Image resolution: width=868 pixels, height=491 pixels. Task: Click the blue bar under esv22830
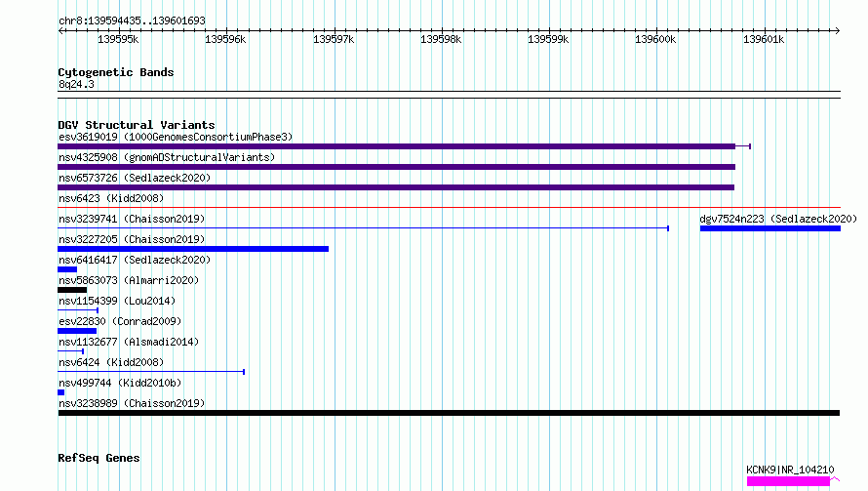click(x=77, y=331)
